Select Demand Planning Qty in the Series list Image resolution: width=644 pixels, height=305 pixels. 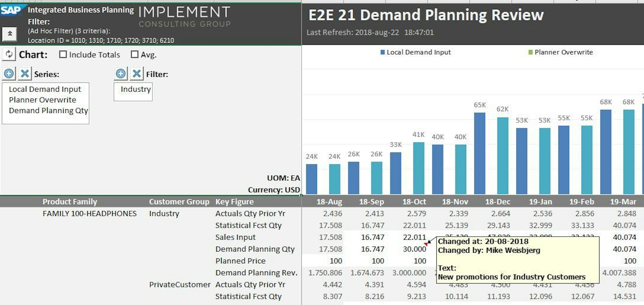coord(48,111)
